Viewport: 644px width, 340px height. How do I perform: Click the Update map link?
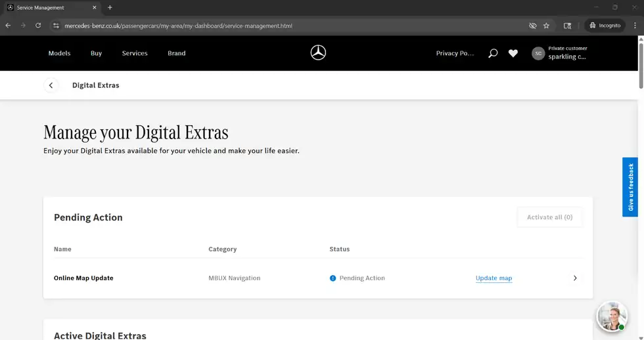pyautogui.click(x=494, y=278)
